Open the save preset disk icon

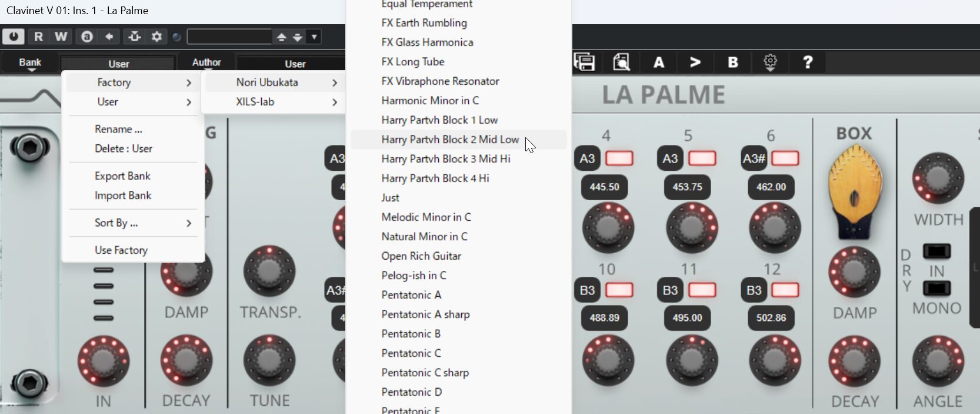pos(584,62)
